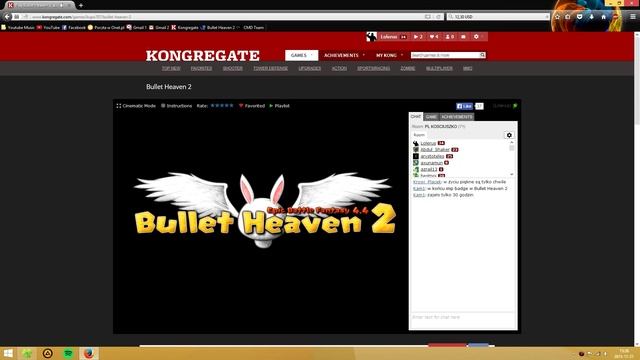Click the Windows Start button
The height and width of the screenshot is (360, 640).
(x=8, y=353)
